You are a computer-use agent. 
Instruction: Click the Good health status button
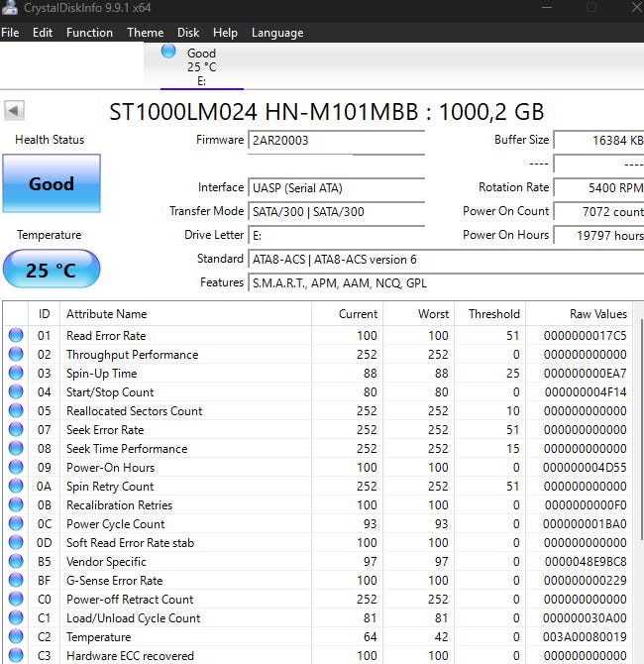pos(52,183)
